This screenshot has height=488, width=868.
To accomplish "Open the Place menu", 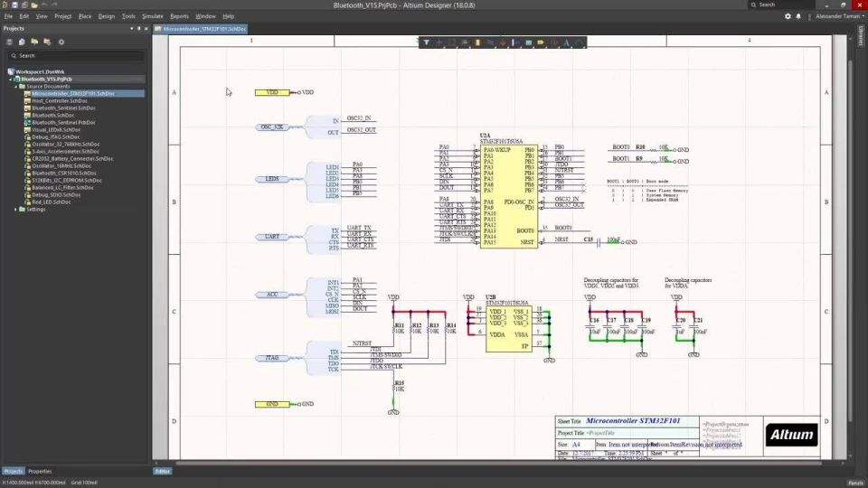I will pyautogui.click(x=85, y=16).
